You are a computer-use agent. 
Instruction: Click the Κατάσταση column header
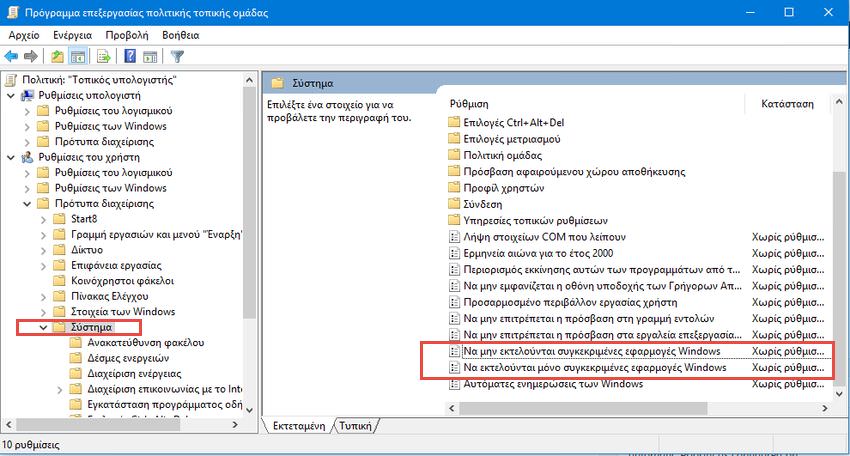pyautogui.click(x=787, y=103)
